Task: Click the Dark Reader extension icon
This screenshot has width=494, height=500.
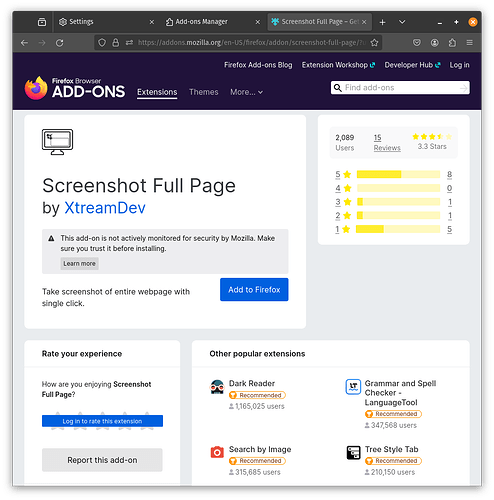Action: (217, 387)
